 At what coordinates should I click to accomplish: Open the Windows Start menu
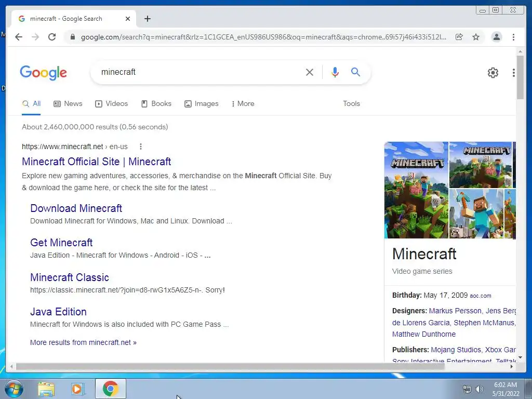(x=14, y=389)
